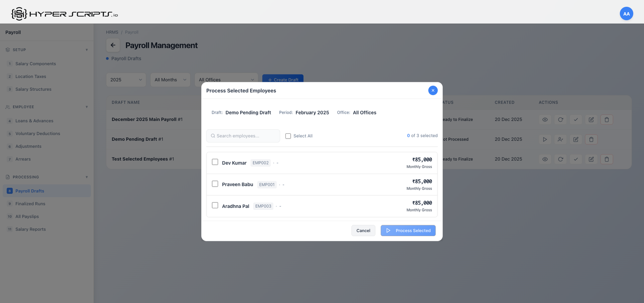The width and height of the screenshot is (644, 303).
Task: Open the All Offices filter dropdown
Action: pyautogui.click(x=226, y=80)
